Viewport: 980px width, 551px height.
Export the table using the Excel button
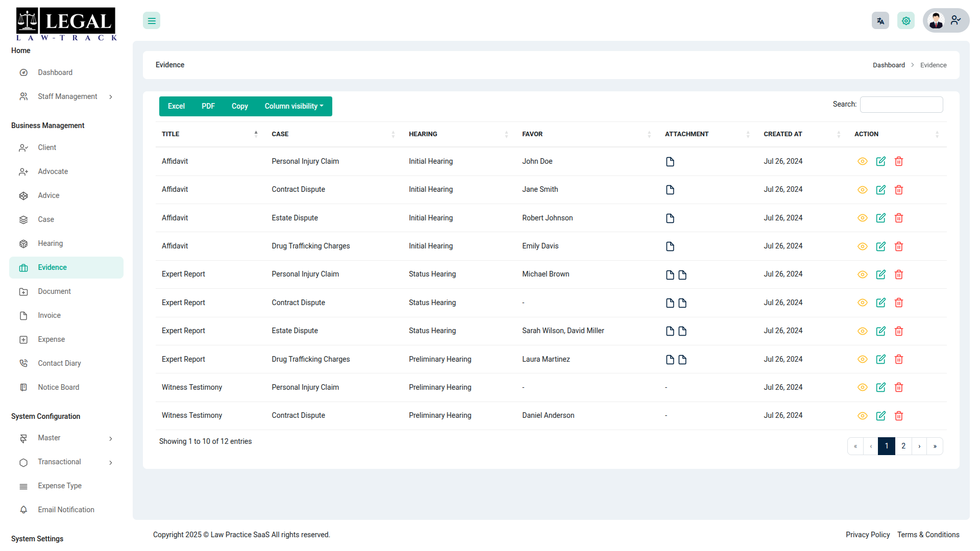click(x=176, y=106)
